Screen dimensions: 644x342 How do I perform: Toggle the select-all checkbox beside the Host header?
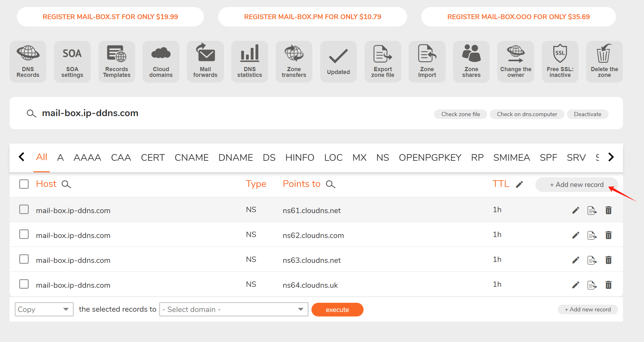click(24, 184)
